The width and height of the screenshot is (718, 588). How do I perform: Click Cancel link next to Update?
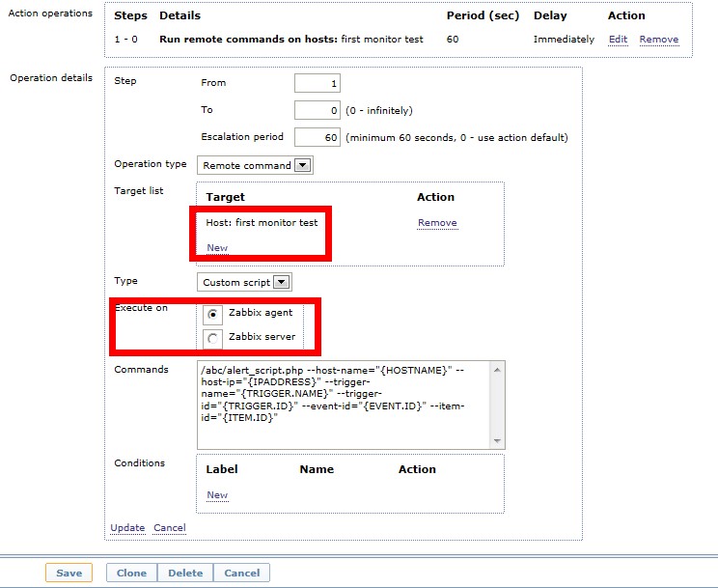[170, 528]
